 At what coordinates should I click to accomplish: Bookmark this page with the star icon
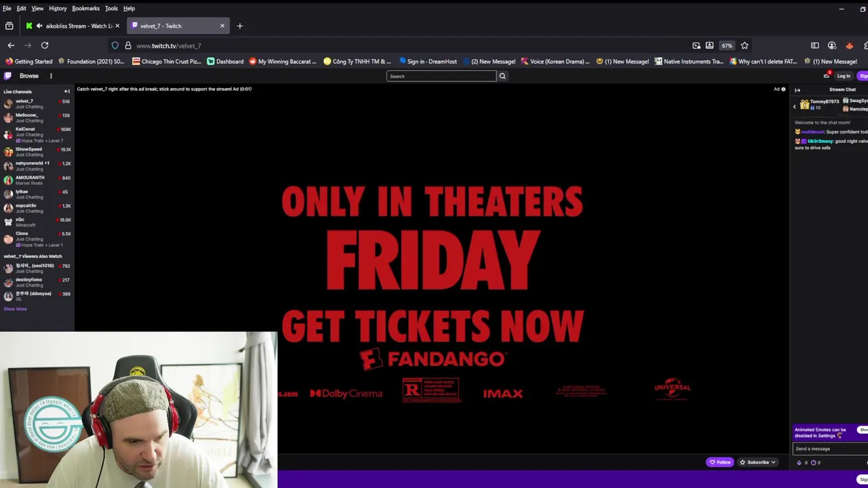745,45
